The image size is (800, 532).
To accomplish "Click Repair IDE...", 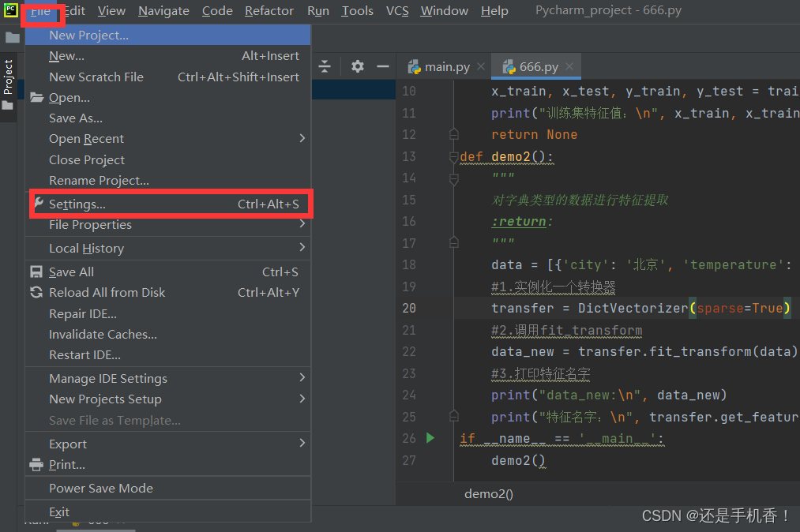I will (x=168, y=313).
